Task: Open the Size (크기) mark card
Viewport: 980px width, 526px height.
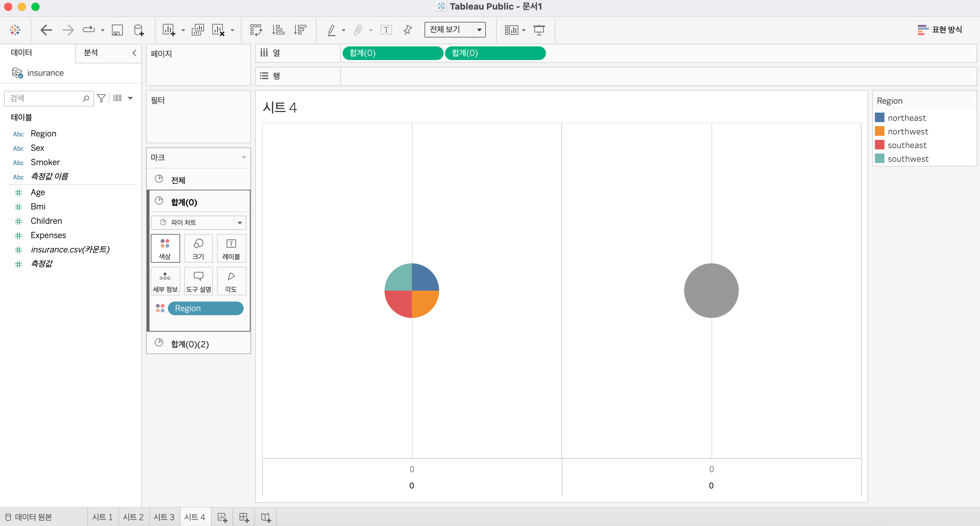Action: 198,248
